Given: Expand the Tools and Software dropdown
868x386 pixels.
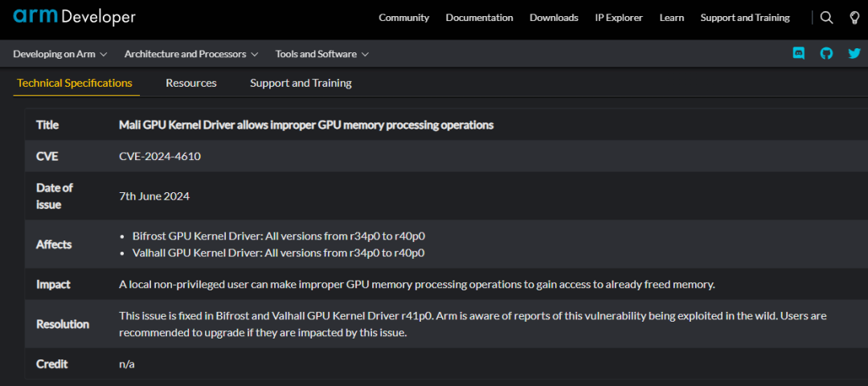Looking at the screenshot, I should click(x=321, y=54).
